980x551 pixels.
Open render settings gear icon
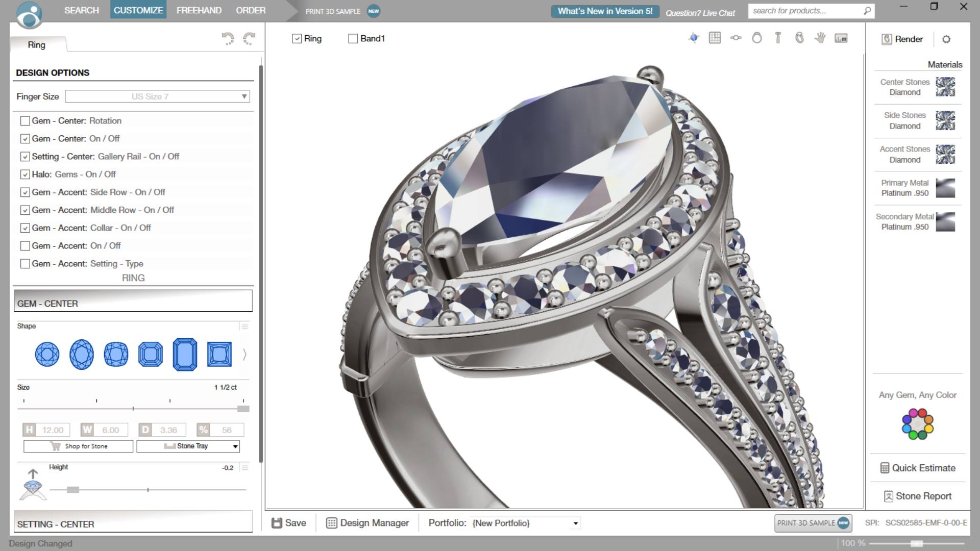click(x=946, y=39)
